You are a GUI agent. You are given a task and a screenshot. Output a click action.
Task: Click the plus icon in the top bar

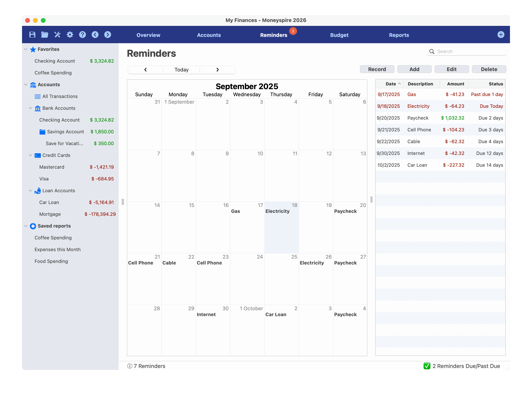point(501,35)
